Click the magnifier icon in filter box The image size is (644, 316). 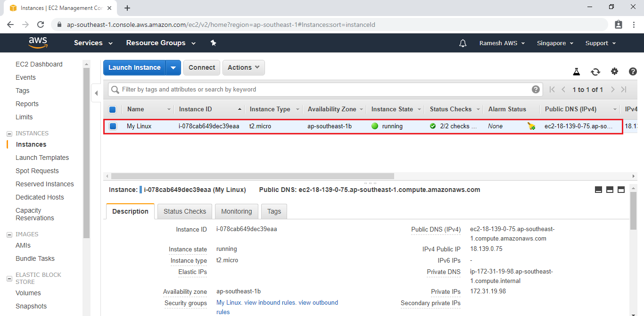pos(116,90)
